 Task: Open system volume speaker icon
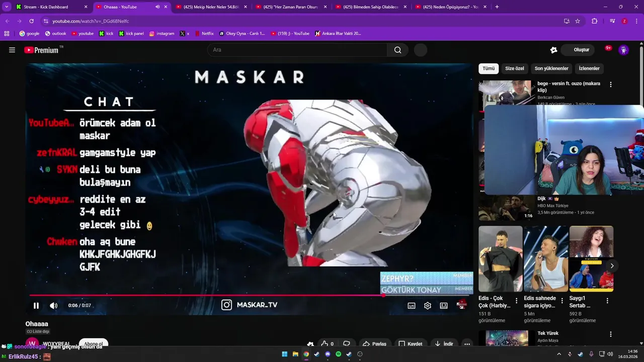coord(610,354)
